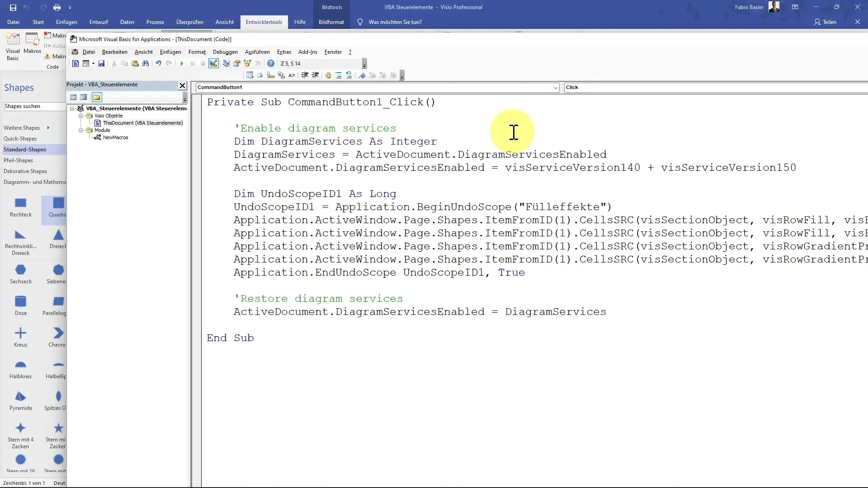Screen dimensions: 868x488
Task: Click the Pause (Break) icon in VBA toolbar
Action: coord(192,63)
